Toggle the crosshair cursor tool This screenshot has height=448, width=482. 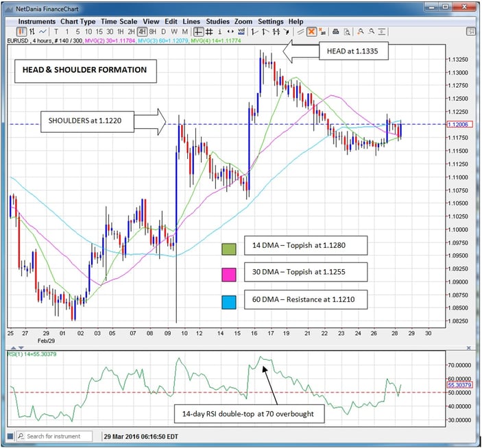(199, 32)
